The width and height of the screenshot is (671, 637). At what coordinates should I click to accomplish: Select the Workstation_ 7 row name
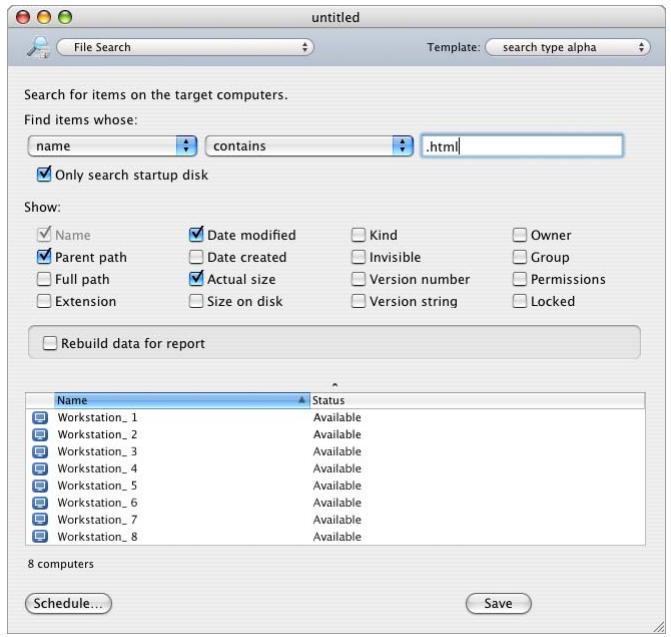tap(97, 519)
